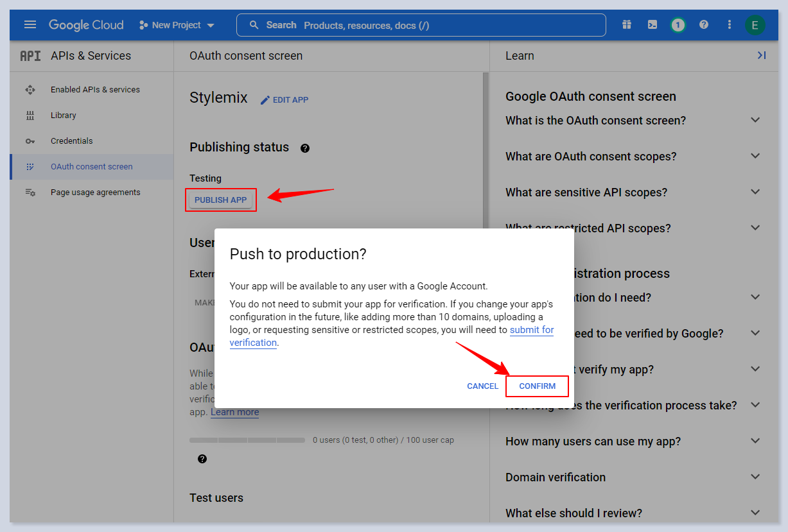Click the search magnifier icon

click(254, 25)
